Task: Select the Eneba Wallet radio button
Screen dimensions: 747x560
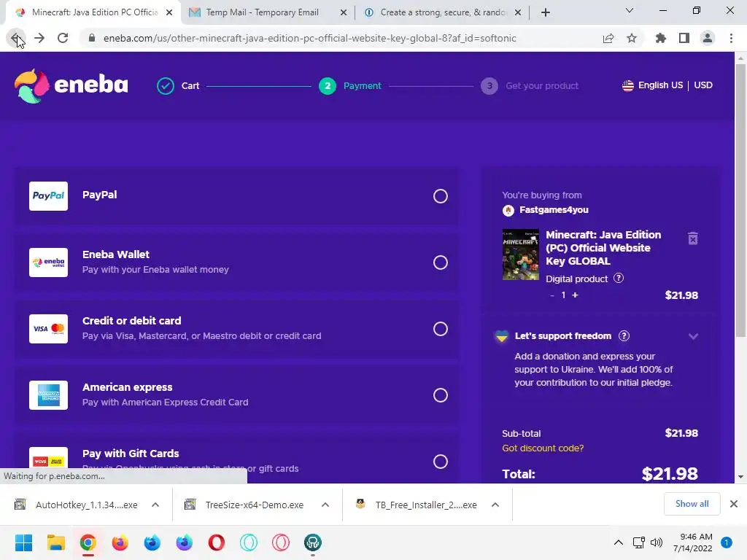Action: pos(440,262)
